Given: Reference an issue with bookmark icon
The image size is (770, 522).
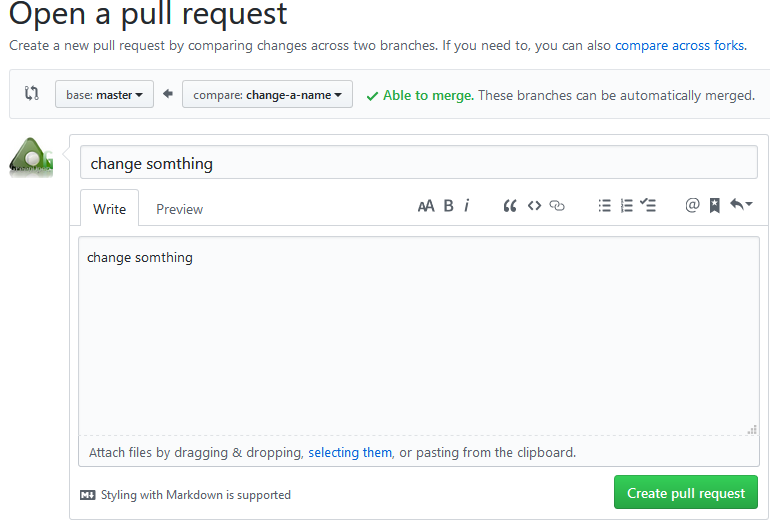Looking at the screenshot, I should [715, 206].
